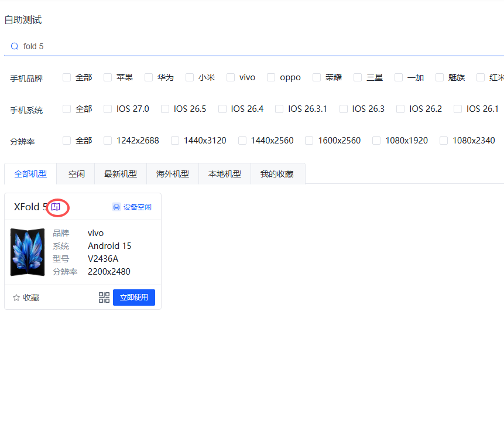The height and width of the screenshot is (424, 504).
Task: Check the 华为 brand checkbox
Action: [149, 77]
